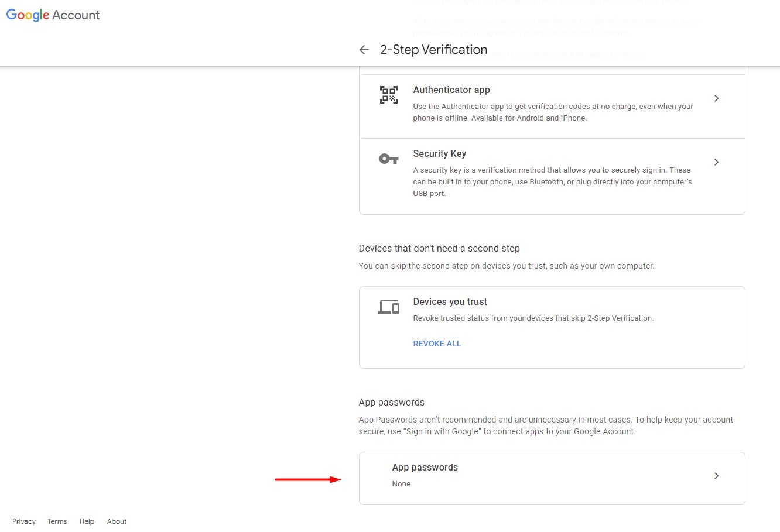Click REVOKE ALL trusted devices
Screen dimensions: 780x532
point(437,344)
